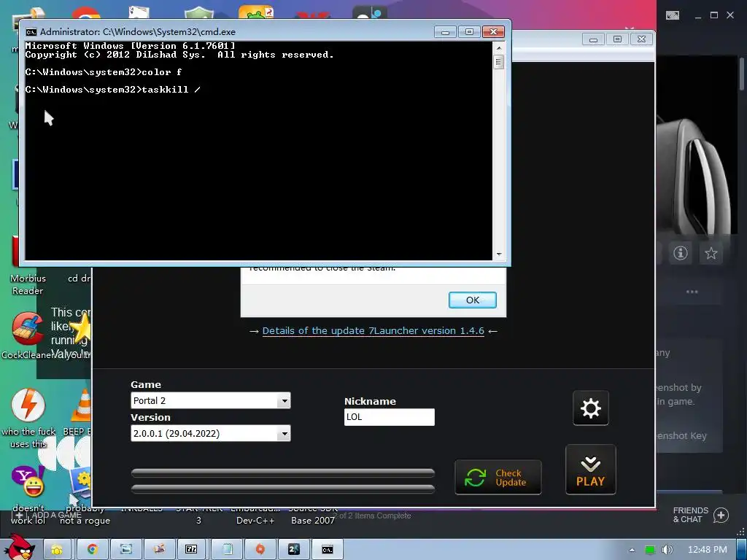Open the Paint taskbar icon
Screen dimensions: 747x560
[x=159, y=550]
